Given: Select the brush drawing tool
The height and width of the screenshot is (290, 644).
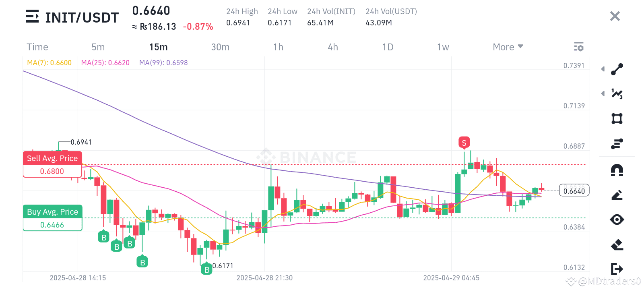Looking at the screenshot, I should pyautogui.click(x=617, y=195).
